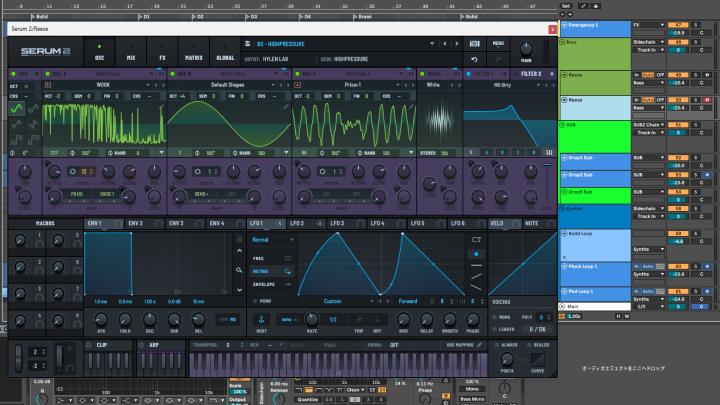Toggle NOISE oscillator power LED

(x=422, y=73)
